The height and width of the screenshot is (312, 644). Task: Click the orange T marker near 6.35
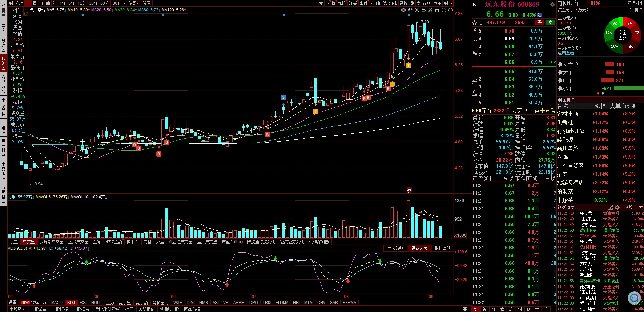pos(408,66)
